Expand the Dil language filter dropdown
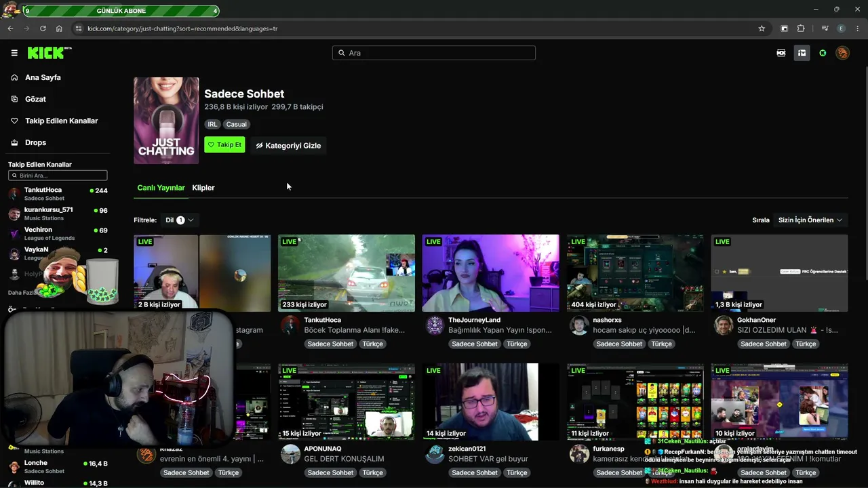This screenshot has height=488, width=868. 180,220
